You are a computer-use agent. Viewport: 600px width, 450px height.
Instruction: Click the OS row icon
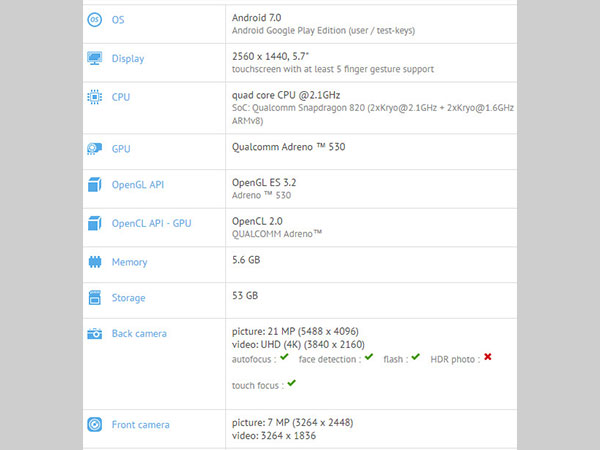coord(95,19)
